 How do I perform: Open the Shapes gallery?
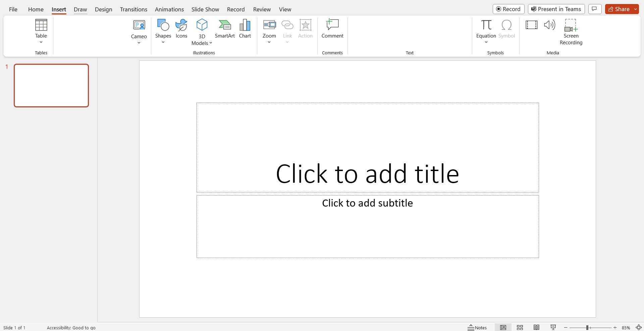coord(163,29)
